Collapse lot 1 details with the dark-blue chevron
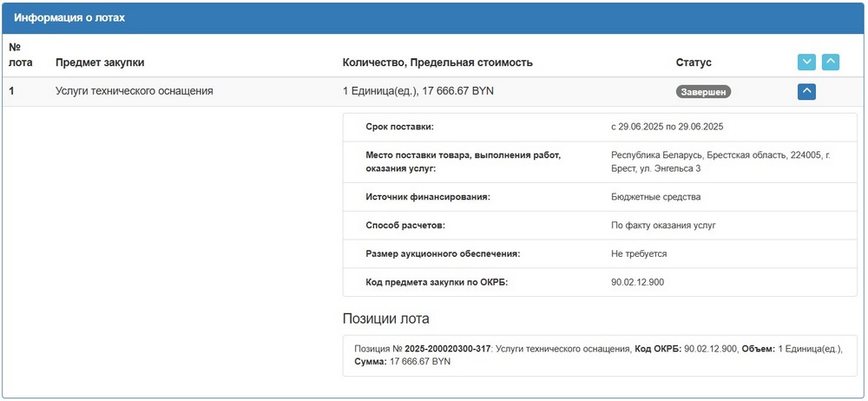868x401 pixels. tap(806, 91)
